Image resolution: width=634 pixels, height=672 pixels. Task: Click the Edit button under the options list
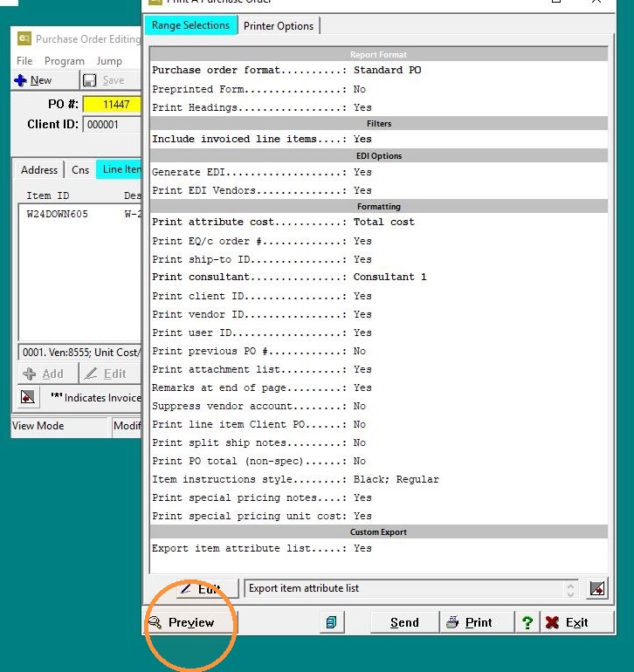(207, 588)
